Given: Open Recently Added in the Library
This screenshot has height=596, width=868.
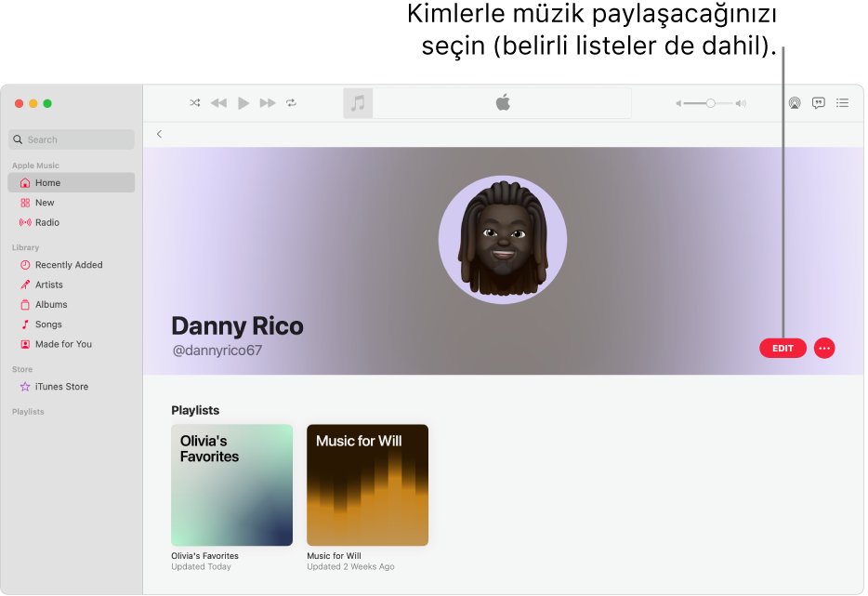Looking at the screenshot, I should [x=68, y=264].
